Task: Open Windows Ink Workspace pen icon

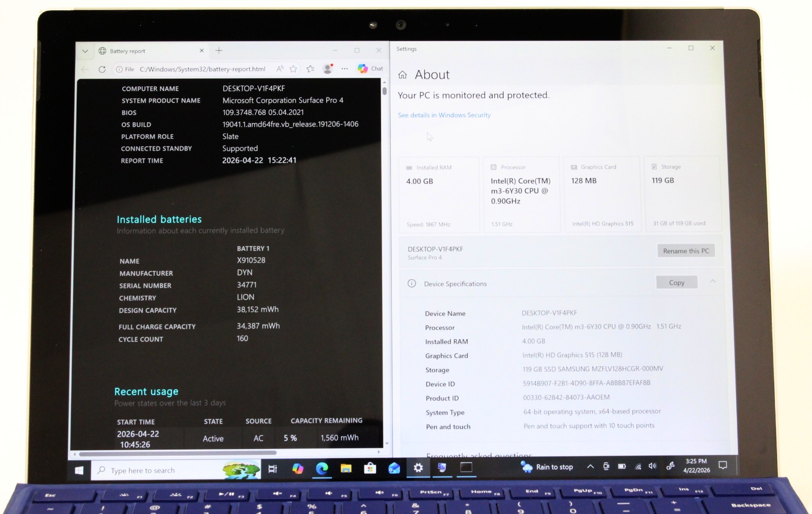Action: [670, 465]
